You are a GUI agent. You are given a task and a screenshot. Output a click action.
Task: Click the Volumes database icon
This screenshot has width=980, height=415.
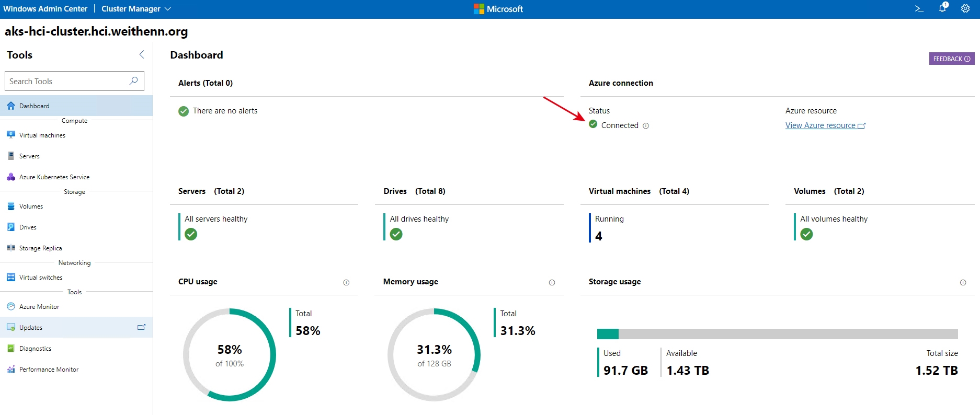click(x=11, y=206)
